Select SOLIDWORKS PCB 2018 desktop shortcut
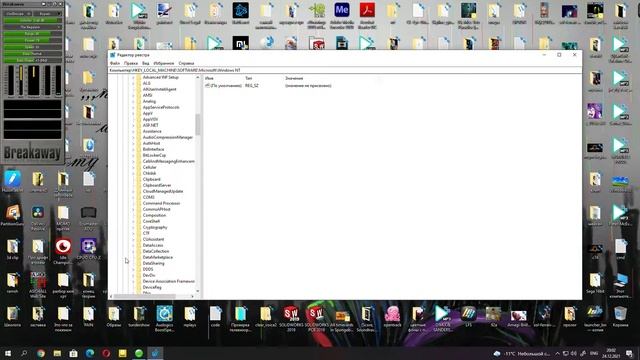This screenshot has width=640, height=360. pyautogui.click(x=317, y=318)
